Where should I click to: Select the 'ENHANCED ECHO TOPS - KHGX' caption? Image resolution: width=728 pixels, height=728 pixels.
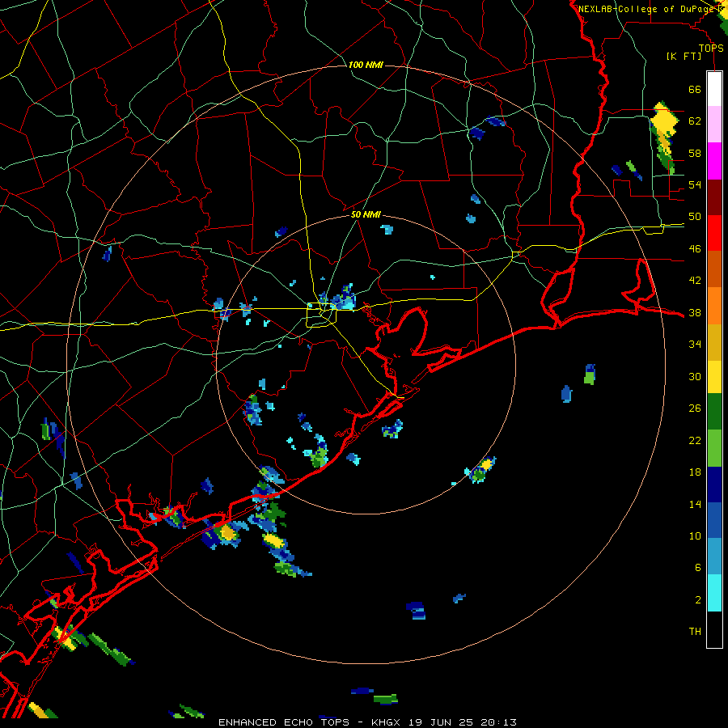point(311,722)
